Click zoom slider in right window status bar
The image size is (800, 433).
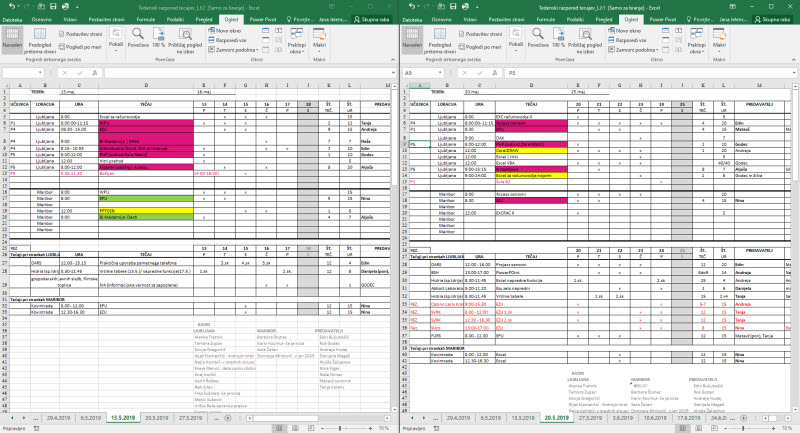pyautogui.click(x=743, y=428)
